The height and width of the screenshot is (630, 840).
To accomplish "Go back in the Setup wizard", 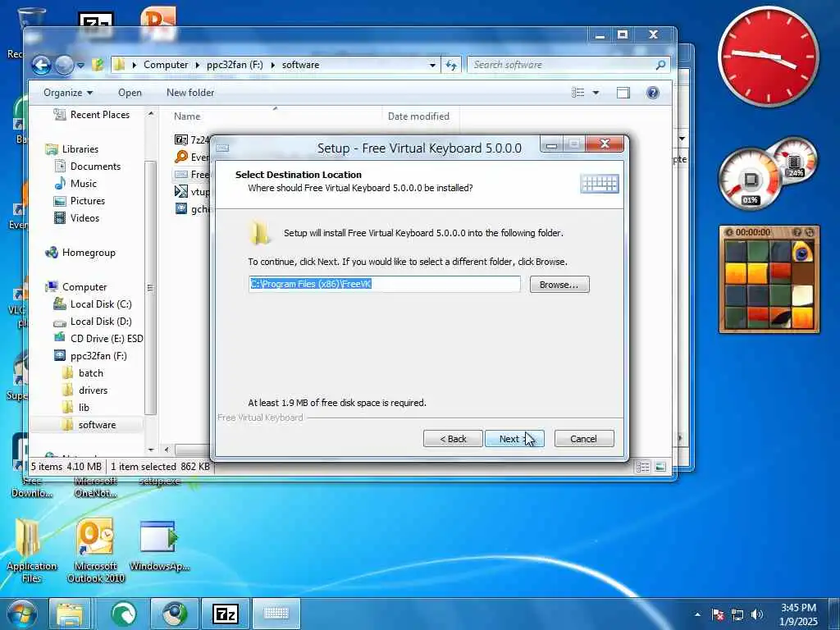I will tap(453, 439).
